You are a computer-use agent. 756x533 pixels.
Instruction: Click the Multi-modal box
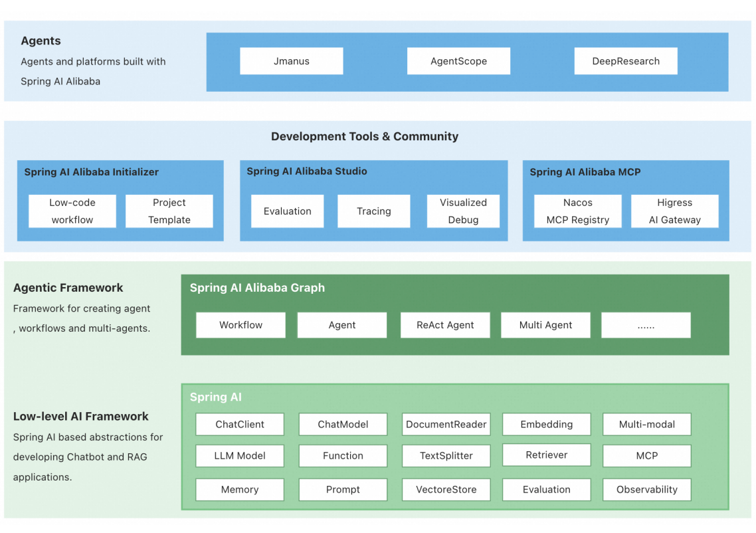(x=646, y=424)
